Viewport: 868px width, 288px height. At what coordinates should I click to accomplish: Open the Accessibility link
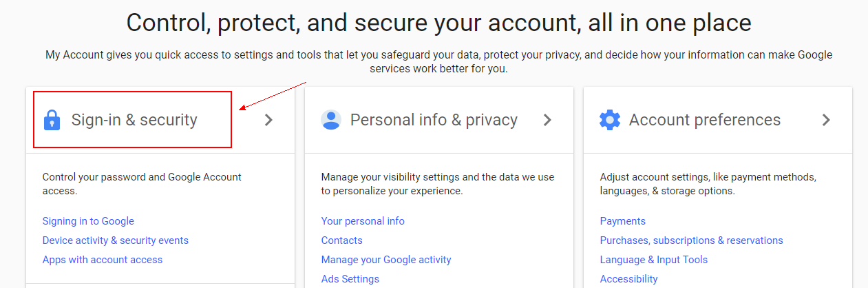click(629, 279)
